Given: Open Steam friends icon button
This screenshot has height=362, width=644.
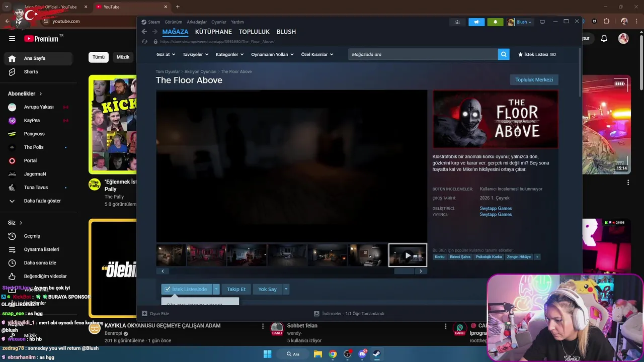Looking at the screenshot, I should tap(457, 22).
